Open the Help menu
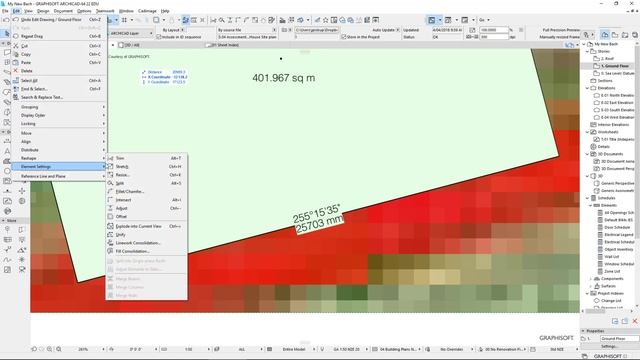This screenshot has height=360, width=640. point(165,11)
